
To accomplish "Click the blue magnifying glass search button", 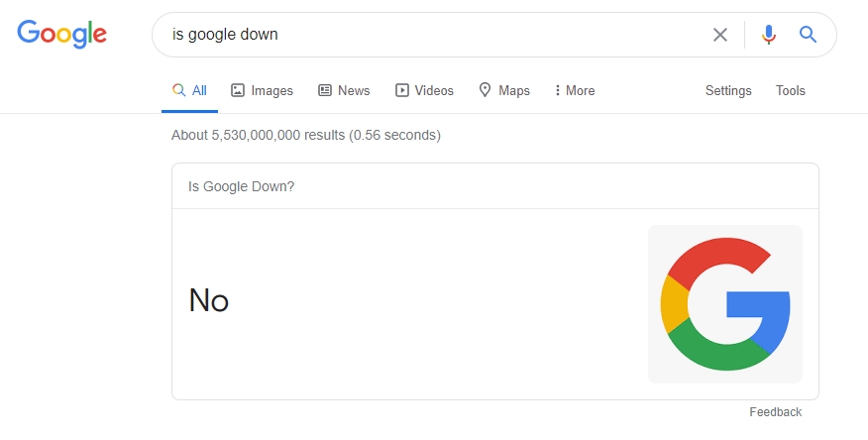I will coord(808,35).
